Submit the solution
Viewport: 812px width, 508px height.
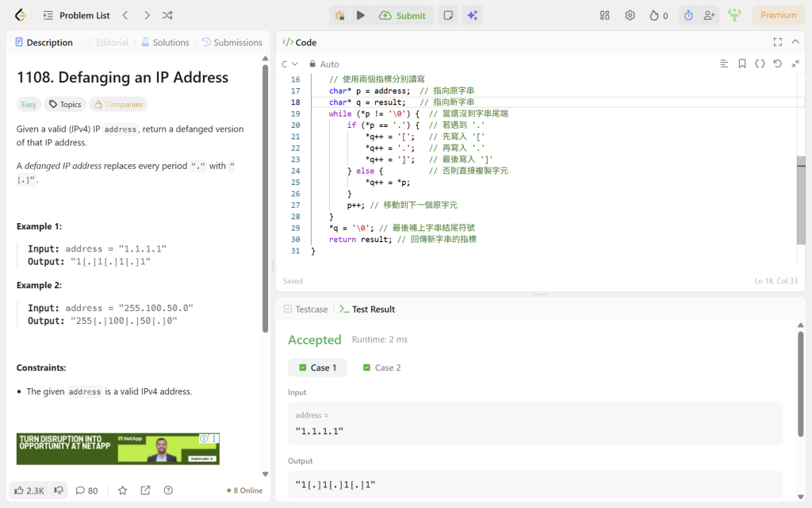coord(402,16)
